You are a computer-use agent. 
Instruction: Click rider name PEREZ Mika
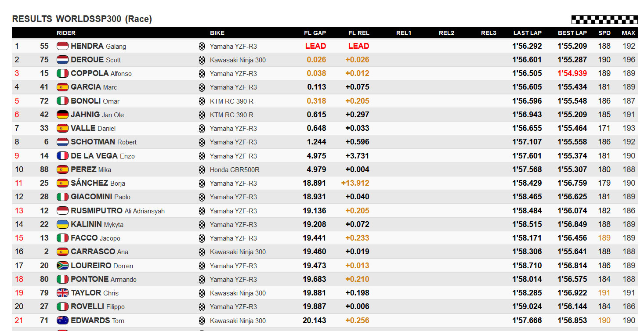click(x=91, y=169)
